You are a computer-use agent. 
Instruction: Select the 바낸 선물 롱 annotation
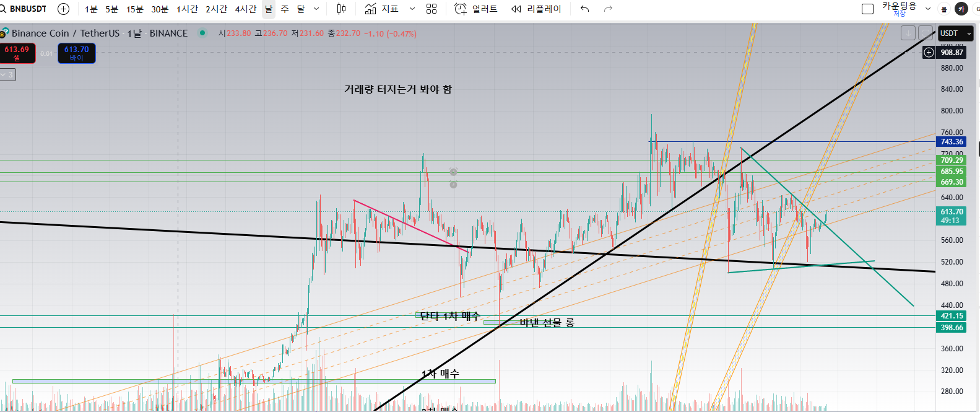coord(547,323)
